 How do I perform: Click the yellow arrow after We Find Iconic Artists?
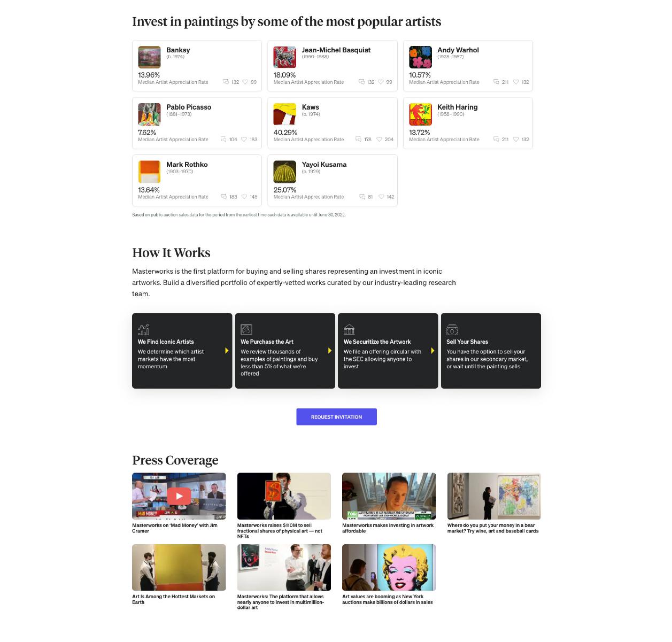(x=227, y=351)
